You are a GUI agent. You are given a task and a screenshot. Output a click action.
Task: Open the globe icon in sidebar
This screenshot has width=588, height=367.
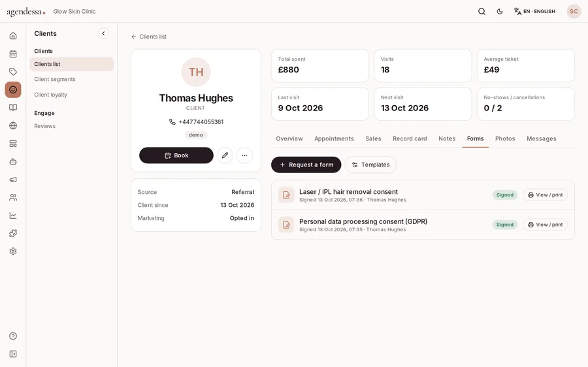click(x=13, y=125)
